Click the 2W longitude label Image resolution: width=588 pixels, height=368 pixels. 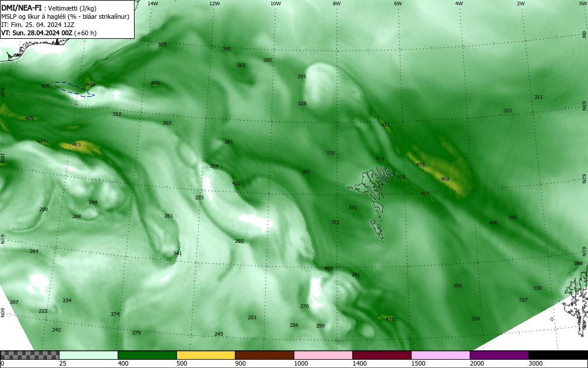click(x=520, y=4)
